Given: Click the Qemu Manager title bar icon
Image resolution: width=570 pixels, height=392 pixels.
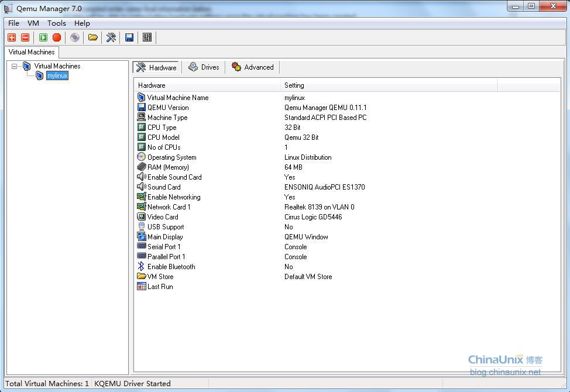Looking at the screenshot, I should 8,8.
